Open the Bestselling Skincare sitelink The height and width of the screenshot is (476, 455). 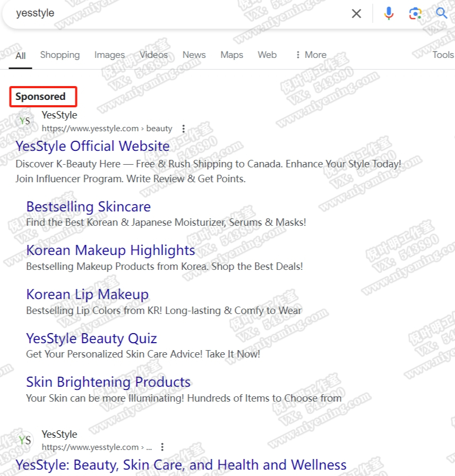point(88,207)
